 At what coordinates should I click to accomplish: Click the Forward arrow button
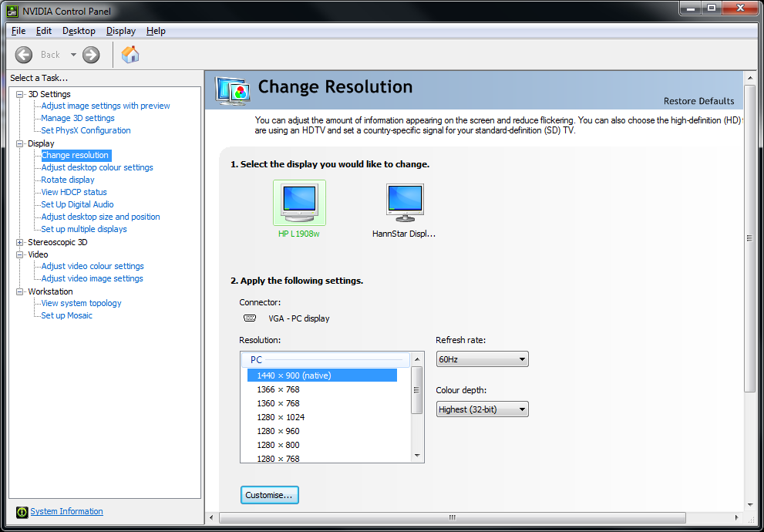pos(91,55)
